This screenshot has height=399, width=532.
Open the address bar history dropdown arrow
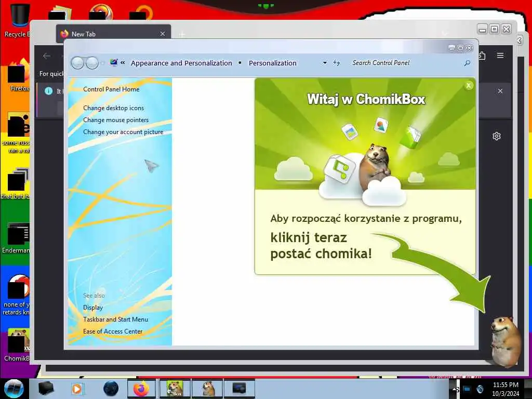[x=325, y=63]
